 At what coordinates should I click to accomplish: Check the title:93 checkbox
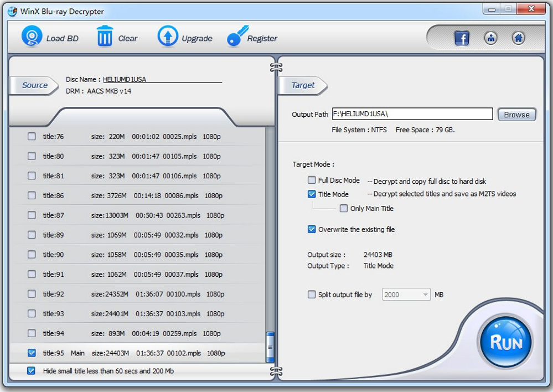(x=32, y=313)
